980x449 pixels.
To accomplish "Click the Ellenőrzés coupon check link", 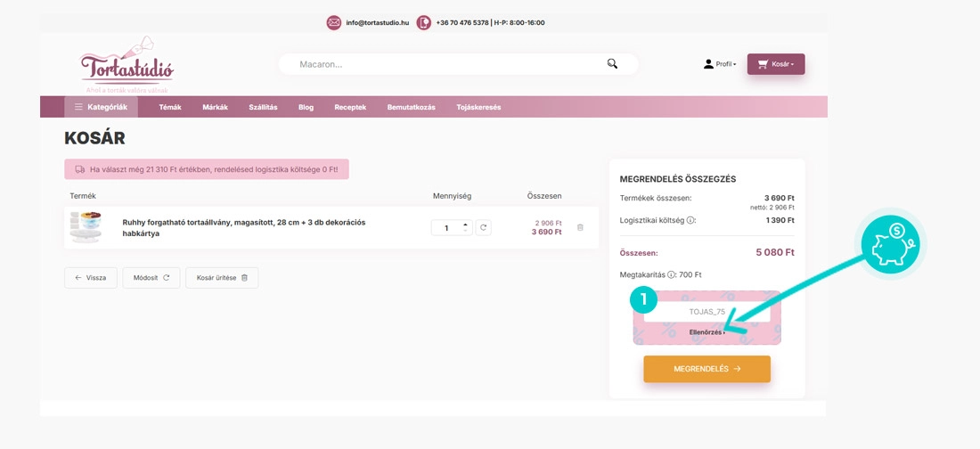I will pyautogui.click(x=706, y=332).
